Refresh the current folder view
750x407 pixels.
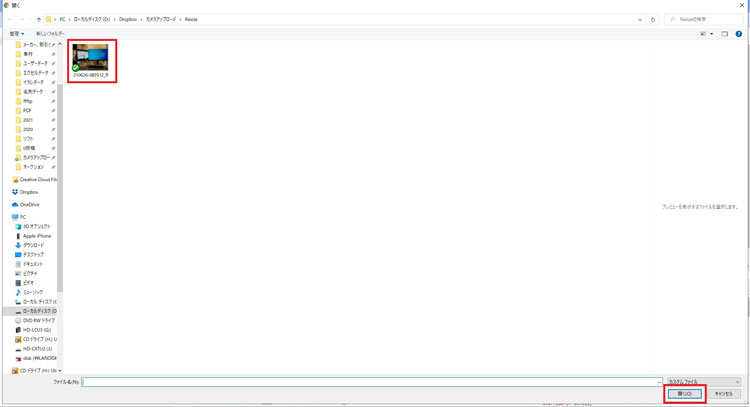[652, 20]
